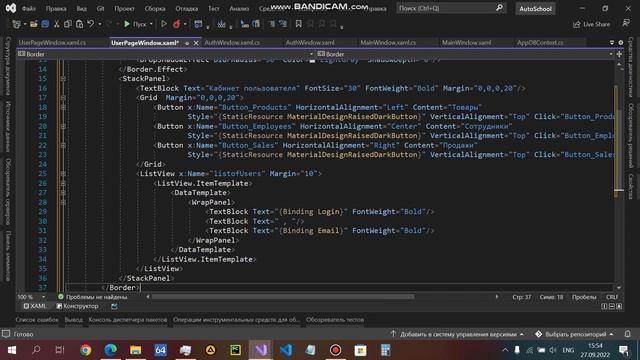Viewport: 640px width, 360px height.
Task: Click the Cut scissors icon
Action: pos(57,24)
